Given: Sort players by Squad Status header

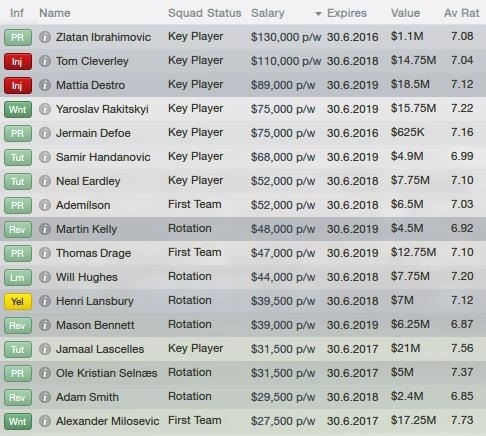Looking at the screenshot, I should pyautogui.click(x=204, y=13).
